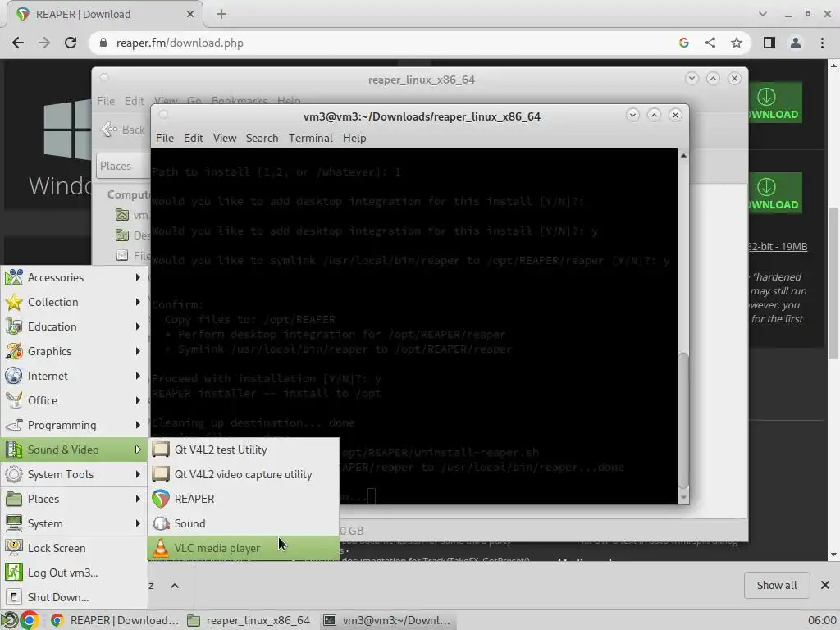Open the Terminal menu in terminal window

click(311, 138)
